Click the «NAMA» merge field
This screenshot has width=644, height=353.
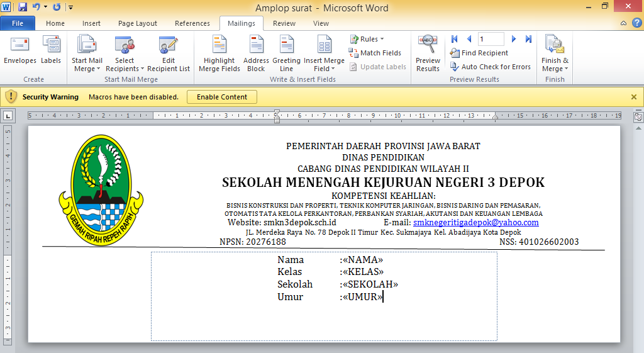pos(363,260)
